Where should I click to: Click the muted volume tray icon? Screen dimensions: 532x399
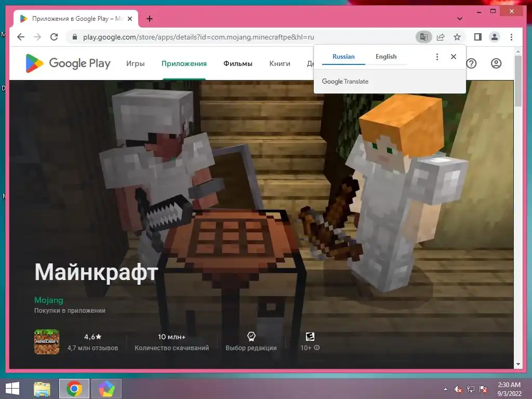pos(458,389)
